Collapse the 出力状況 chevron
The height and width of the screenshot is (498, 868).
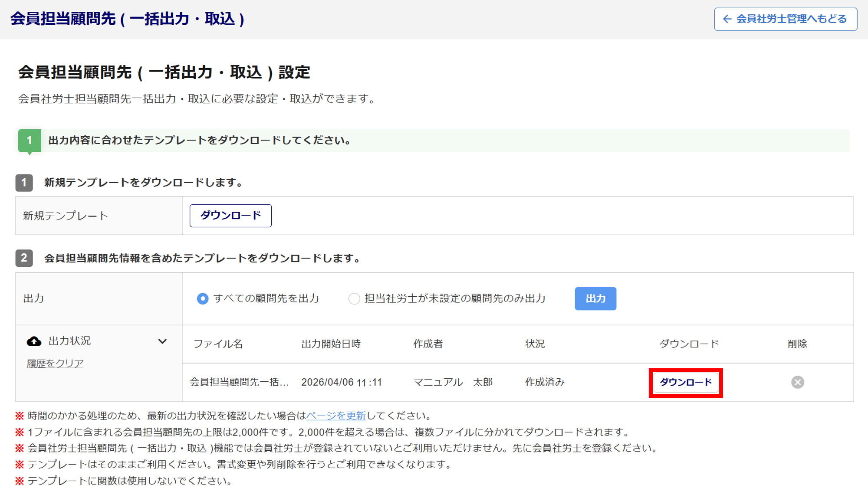[x=162, y=341]
